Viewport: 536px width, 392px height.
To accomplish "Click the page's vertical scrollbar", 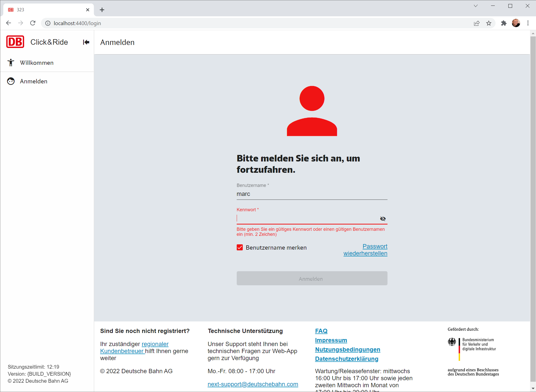I will point(533,201).
